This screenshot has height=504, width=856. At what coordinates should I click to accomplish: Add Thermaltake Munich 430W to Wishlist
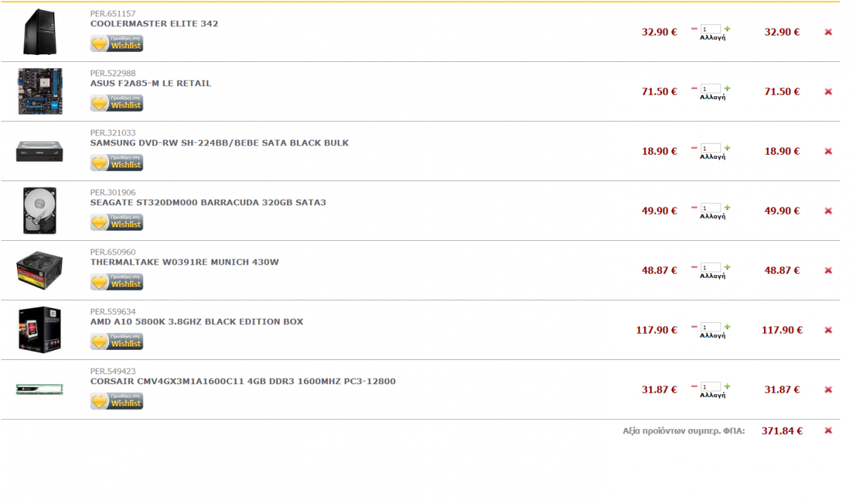[x=117, y=282]
